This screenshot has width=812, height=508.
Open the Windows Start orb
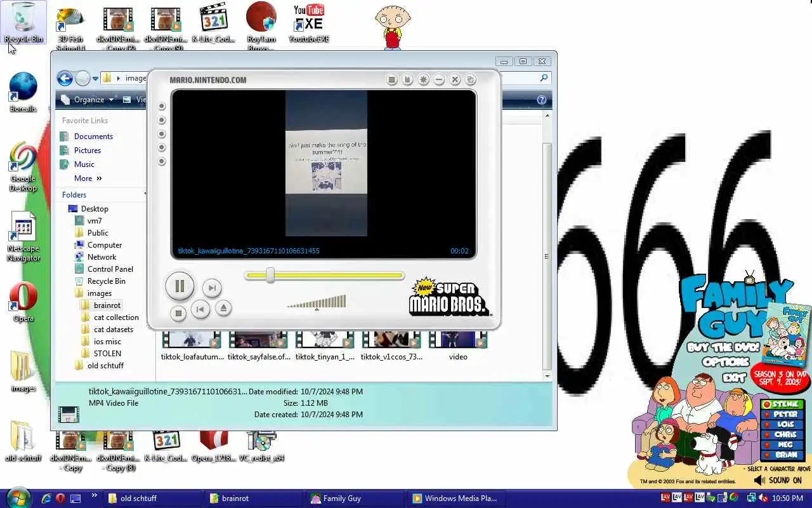click(x=18, y=497)
